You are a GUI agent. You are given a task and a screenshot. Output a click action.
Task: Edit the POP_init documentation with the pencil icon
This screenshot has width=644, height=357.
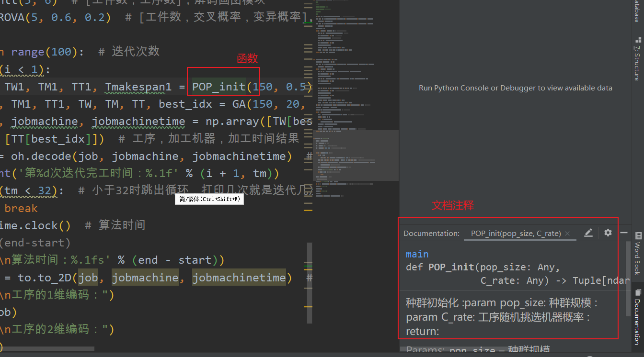(x=588, y=233)
